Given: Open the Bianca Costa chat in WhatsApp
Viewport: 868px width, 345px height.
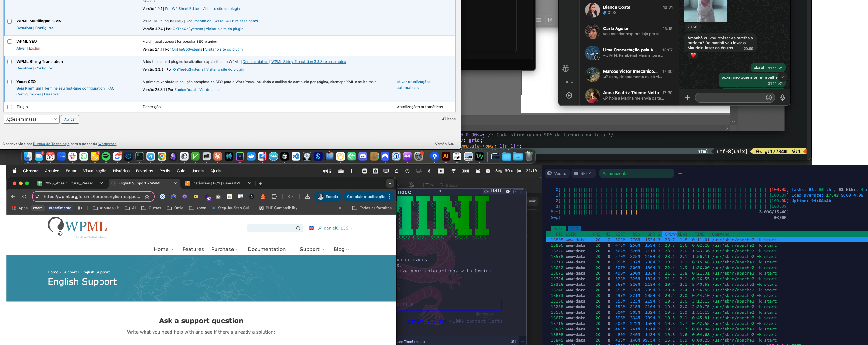Looking at the screenshot, I should [x=629, y=10].
